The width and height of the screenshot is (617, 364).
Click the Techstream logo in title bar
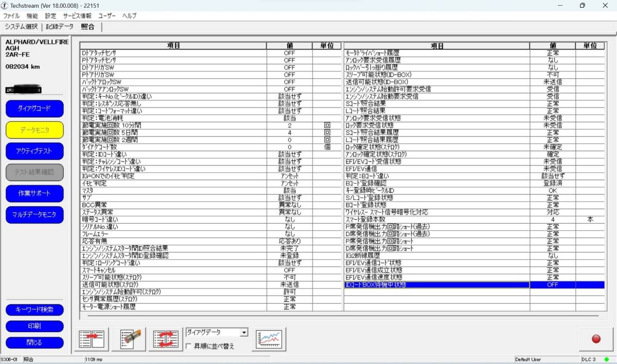[x=5, y=5]
